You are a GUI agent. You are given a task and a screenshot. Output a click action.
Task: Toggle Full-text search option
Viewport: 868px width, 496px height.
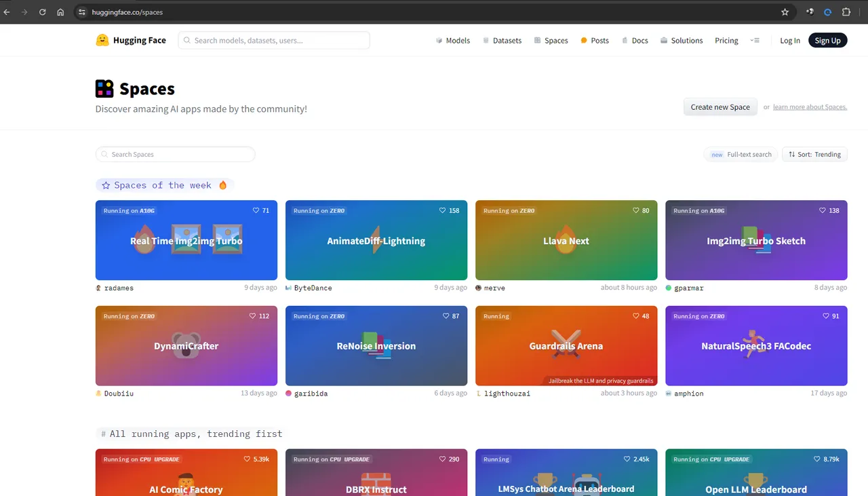741,155
